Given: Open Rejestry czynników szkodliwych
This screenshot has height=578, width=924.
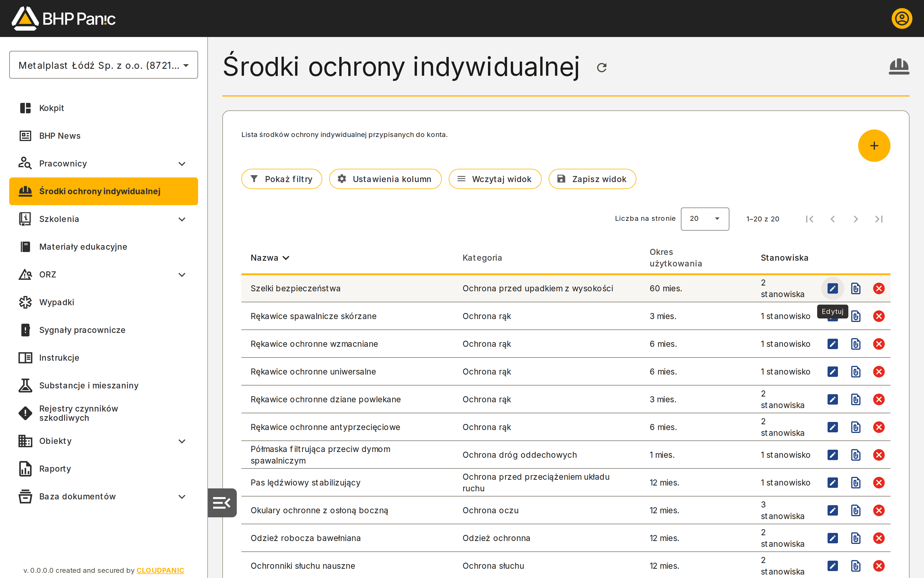Looking at the screenshot, I should (x=103, y=413).
